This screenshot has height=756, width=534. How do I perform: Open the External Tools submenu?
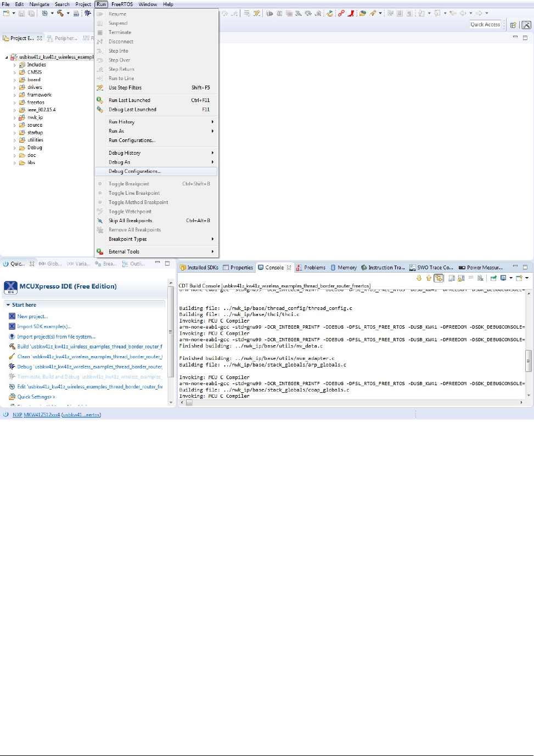point(156,251)
